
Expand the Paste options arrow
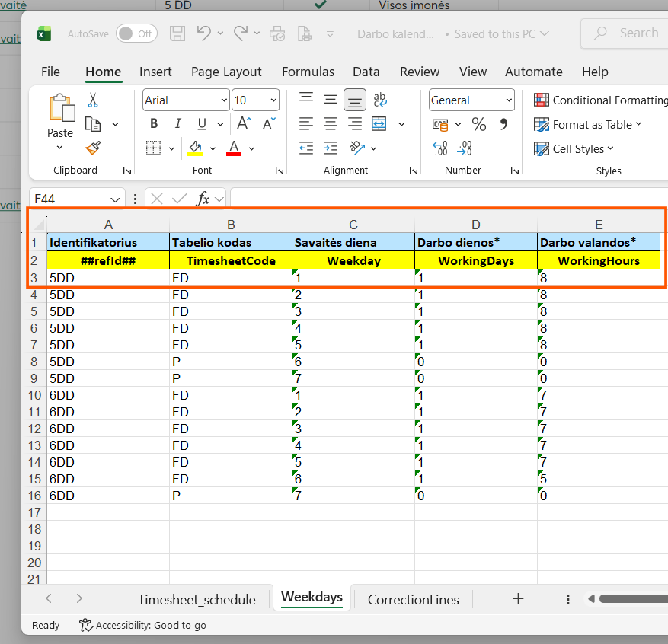click(x=59, y=148)
